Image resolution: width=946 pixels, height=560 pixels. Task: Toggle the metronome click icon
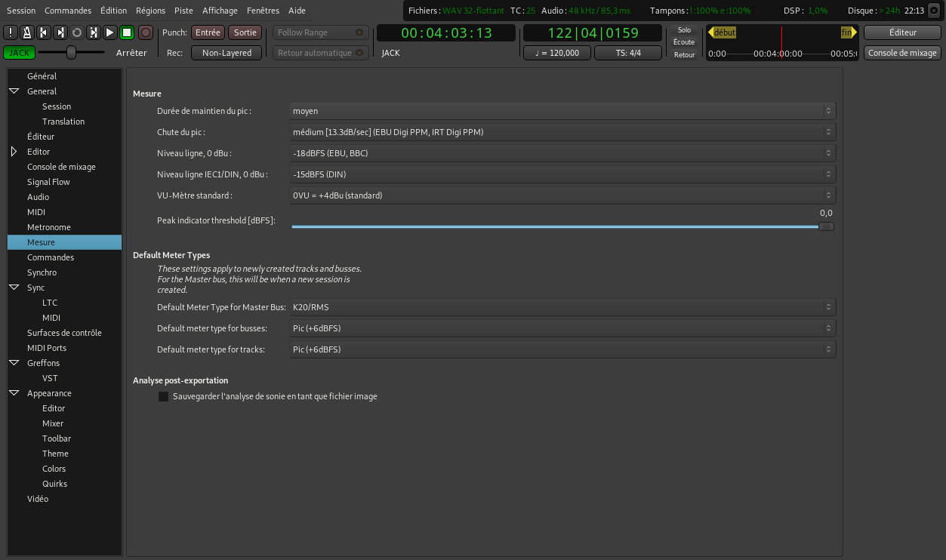click(27, 32)
